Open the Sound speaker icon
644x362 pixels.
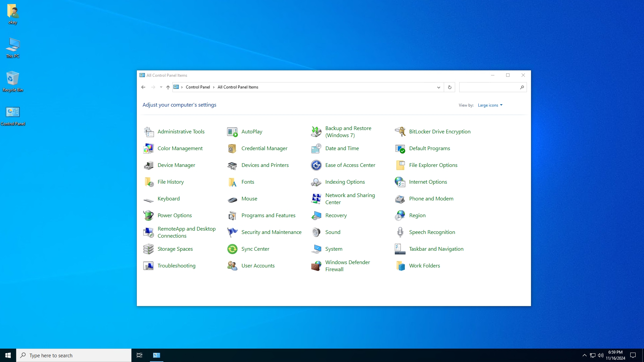(x=316, y=232)
